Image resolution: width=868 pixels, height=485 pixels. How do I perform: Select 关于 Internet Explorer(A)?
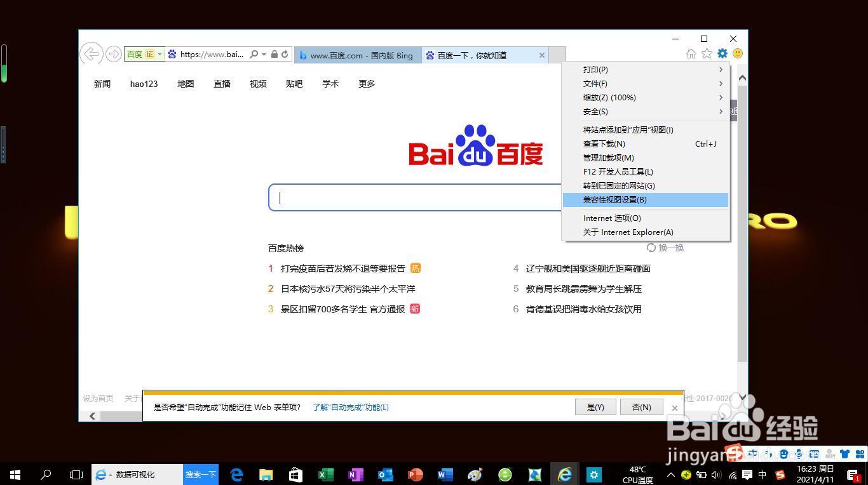pyautogui.click(x=646, y=232)
